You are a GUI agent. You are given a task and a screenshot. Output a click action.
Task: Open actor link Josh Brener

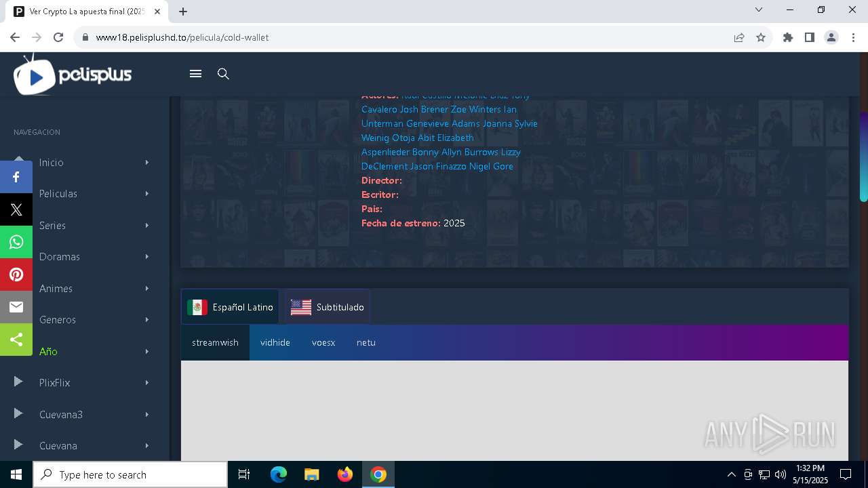click(x=424, y=109)
